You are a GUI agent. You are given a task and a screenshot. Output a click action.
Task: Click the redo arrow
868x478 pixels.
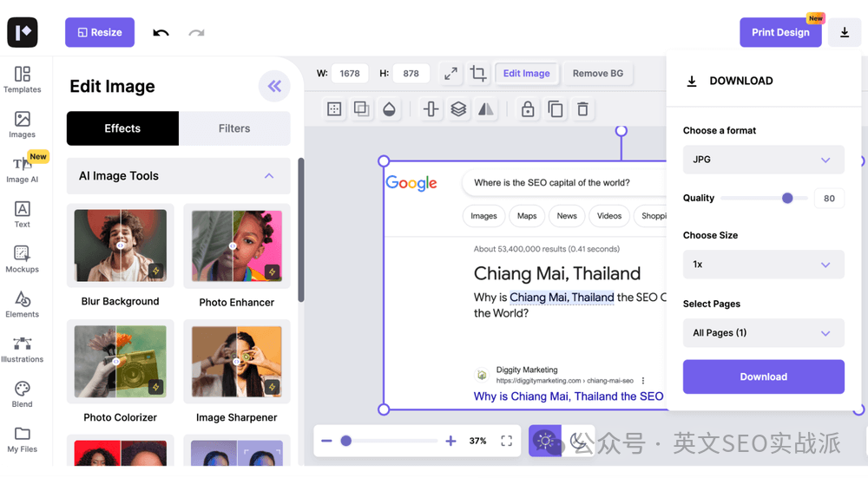coord(196,33)
